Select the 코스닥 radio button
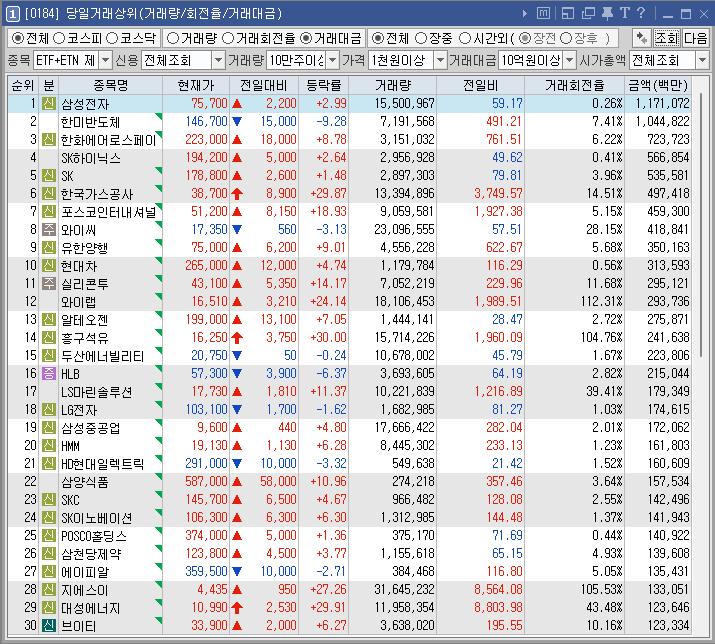 click(112, 38)
